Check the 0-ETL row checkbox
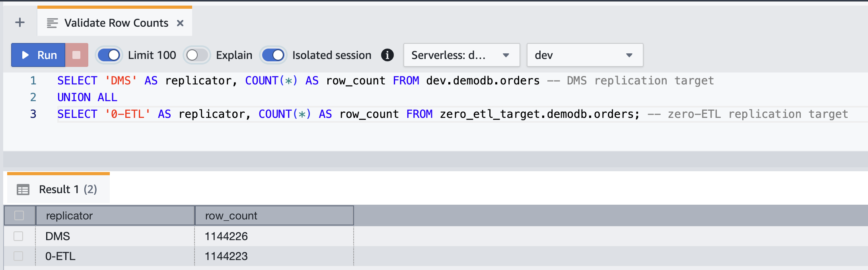The height and width of the screenshot is (270, 868). point(18,256)
